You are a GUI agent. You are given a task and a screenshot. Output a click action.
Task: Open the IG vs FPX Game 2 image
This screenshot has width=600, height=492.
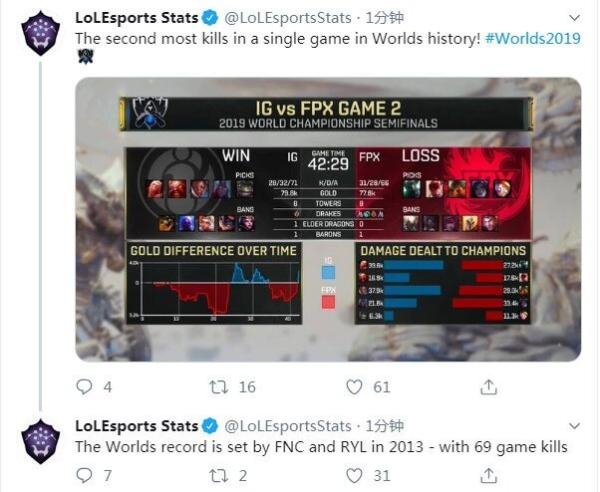pos(328,220)
